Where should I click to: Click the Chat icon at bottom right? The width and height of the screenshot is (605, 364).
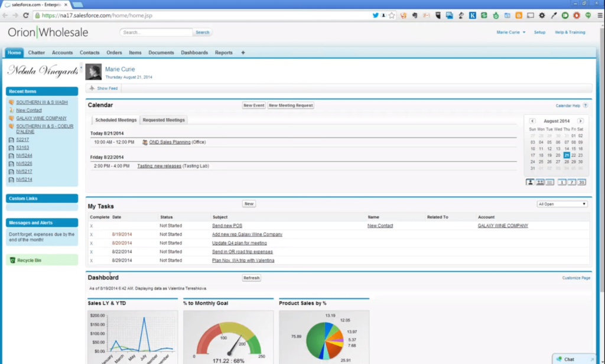[565, 359]
